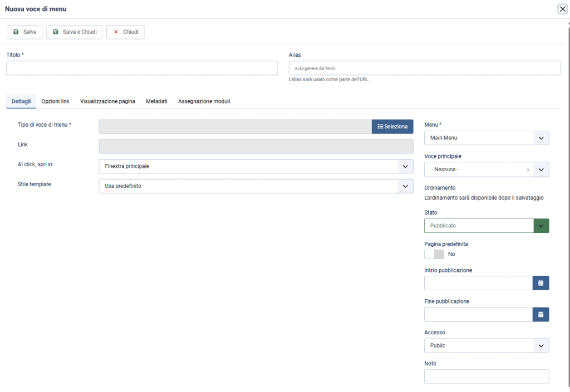Screen dimensions: 570x392
Task: Click the Chiudi button with red X
Action: click(x=125, y=32)
